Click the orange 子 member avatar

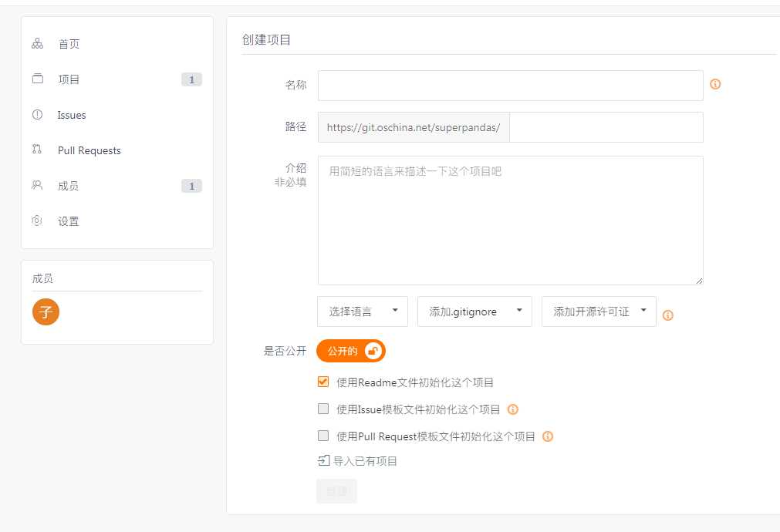coord(46,311)
